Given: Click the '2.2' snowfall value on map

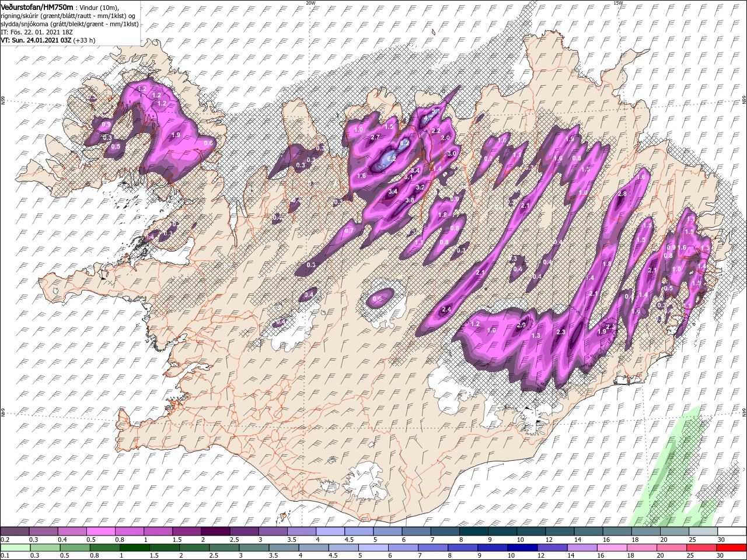Looking at the screenshot, I should pyautogui.click(x=435, y=131).
